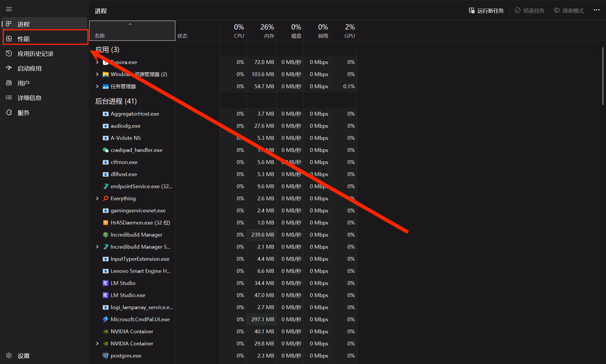Select the Typora.exe process name
The image size is (606, 364).
124,62
